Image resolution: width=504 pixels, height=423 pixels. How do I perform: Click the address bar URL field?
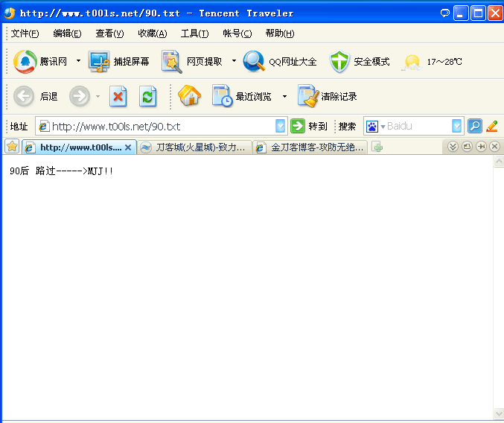tap(161, 126)
